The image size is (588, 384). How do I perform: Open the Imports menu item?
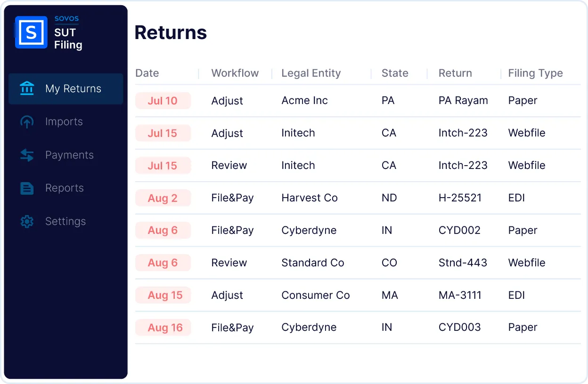64,122
